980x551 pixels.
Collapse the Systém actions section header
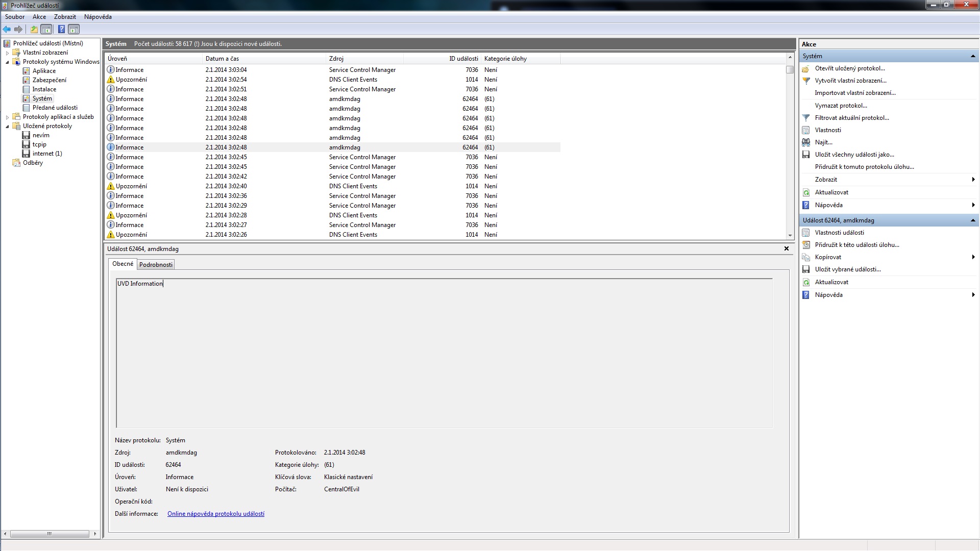(x=972, y=56)
